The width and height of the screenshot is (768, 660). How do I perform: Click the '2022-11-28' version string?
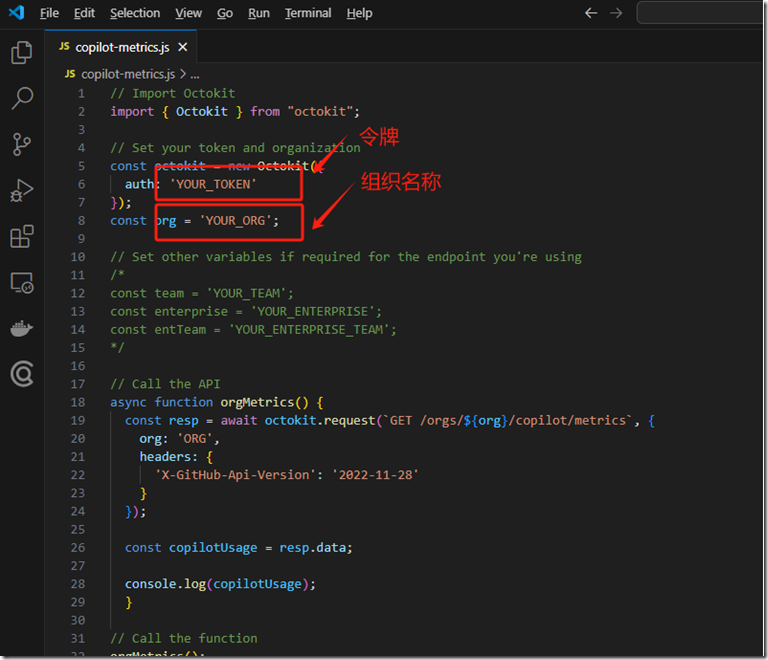[x=375, y=475]
